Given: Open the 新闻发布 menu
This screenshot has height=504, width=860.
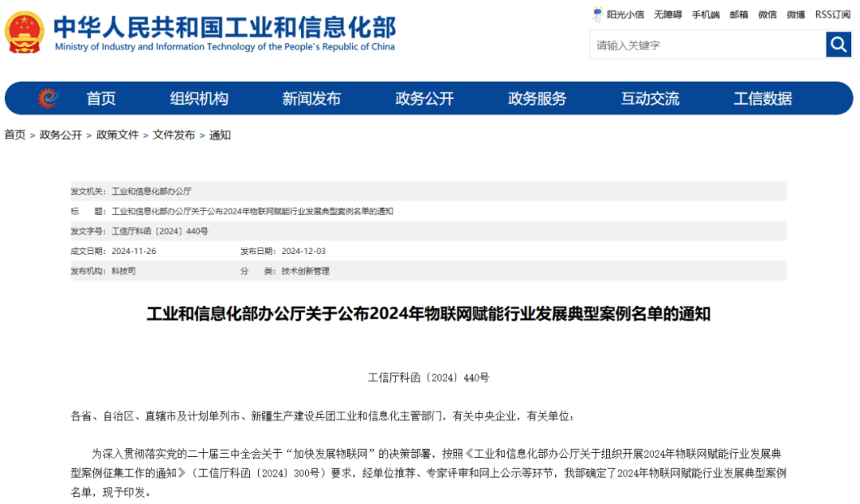Looking at the screenshot, I should coord(311,98).
